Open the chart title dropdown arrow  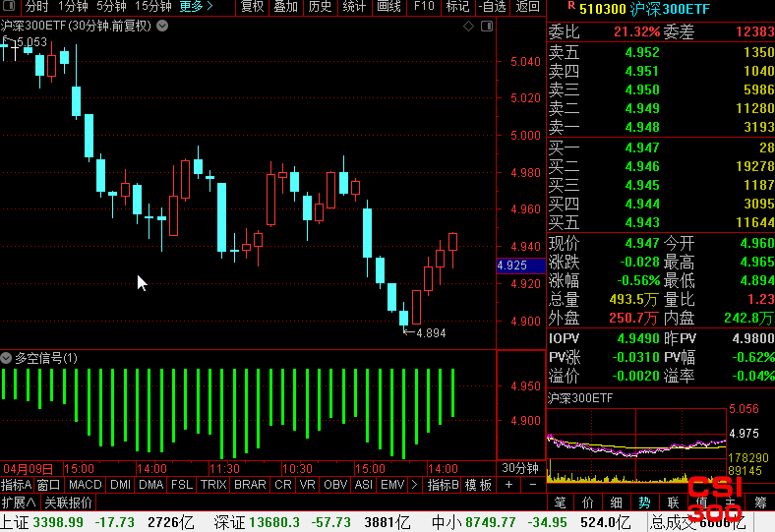pos(162,26)
